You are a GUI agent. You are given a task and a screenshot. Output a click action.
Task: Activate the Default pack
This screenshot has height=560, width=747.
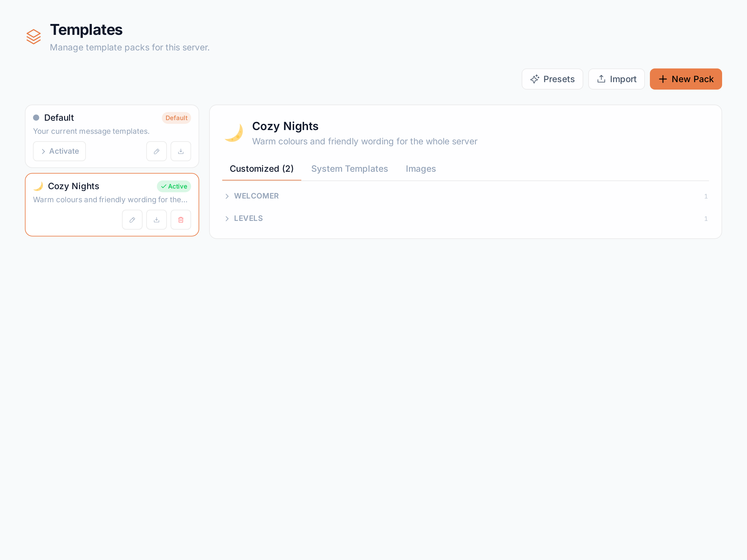tap(59, 151)
